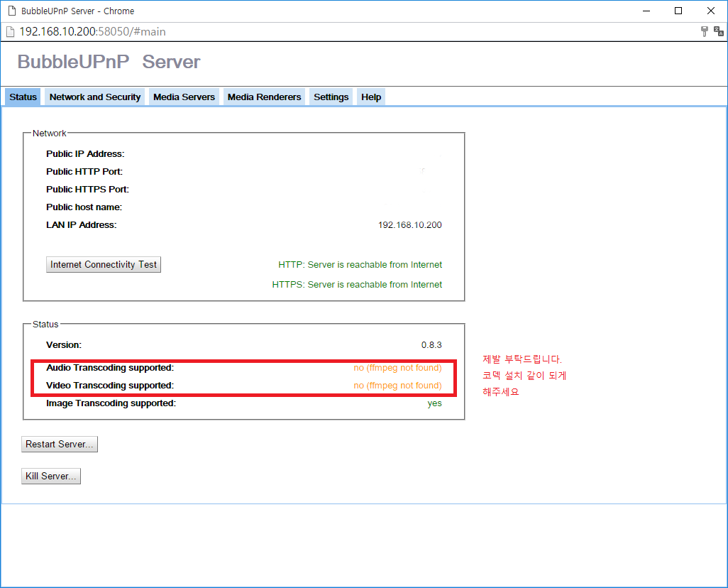Minimize the Chrome window
Image resolution: width=728 pixels, height=588 pixels.
646,11
